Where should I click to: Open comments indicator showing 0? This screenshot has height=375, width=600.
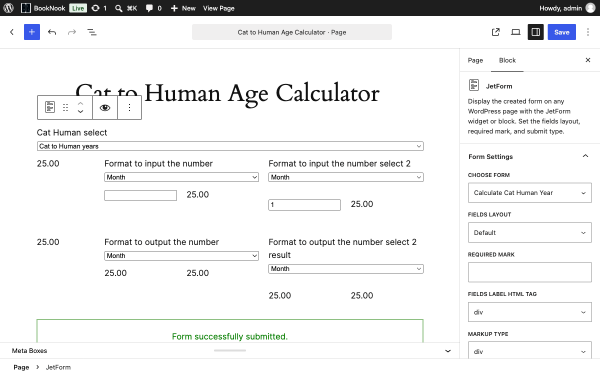click(153, 8)
